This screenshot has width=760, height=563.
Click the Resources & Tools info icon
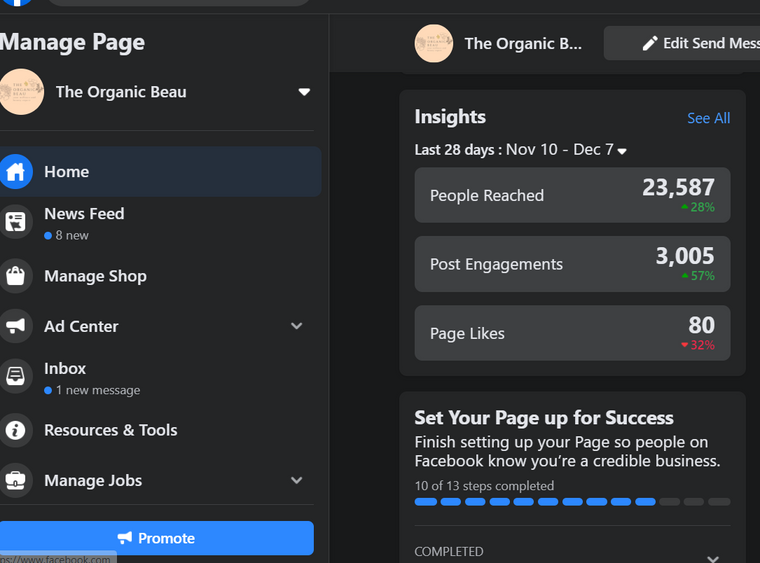[x=16, y=430]
